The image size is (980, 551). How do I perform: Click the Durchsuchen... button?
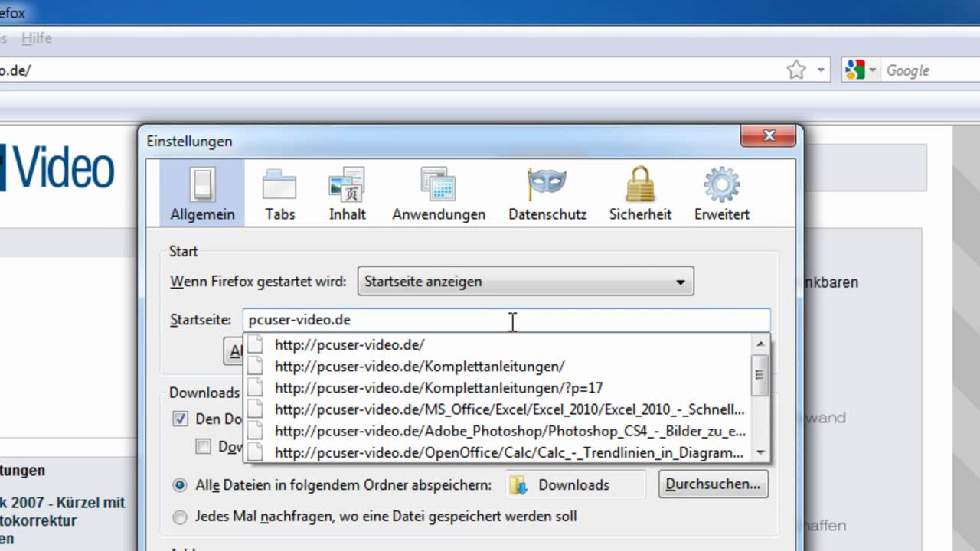click(x=713, y=484)
